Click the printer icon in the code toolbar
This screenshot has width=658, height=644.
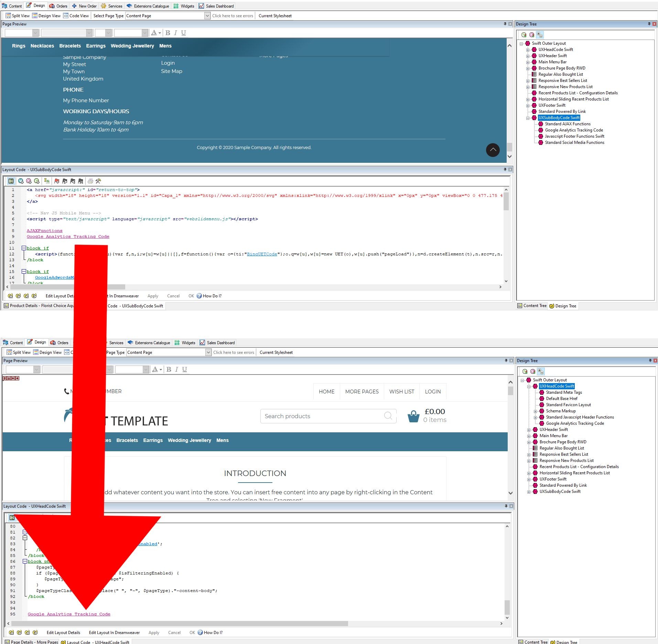pyautogui.click(x=90, y=181)
